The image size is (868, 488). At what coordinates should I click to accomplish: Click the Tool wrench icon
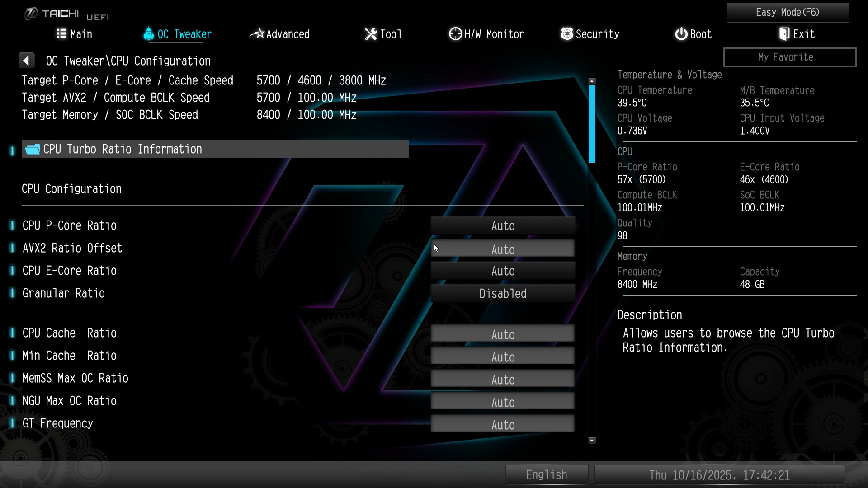371,34
